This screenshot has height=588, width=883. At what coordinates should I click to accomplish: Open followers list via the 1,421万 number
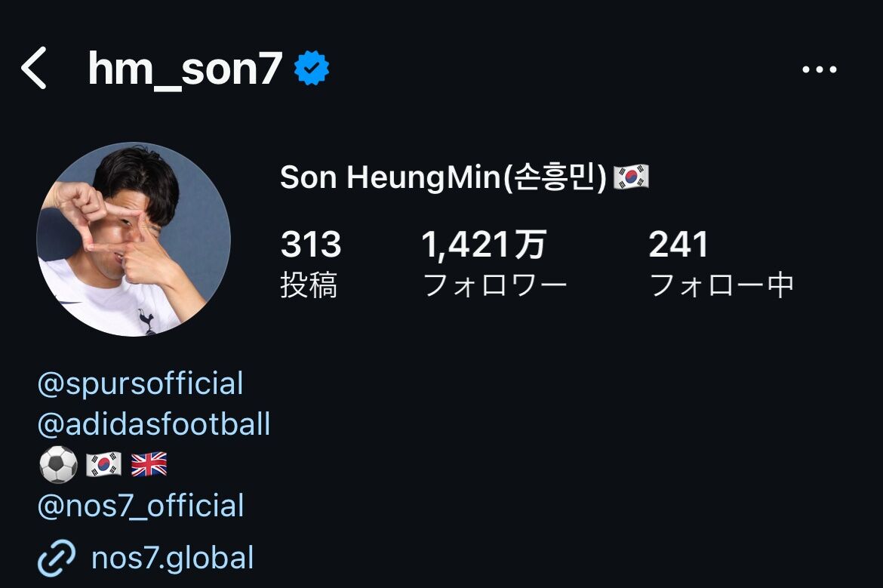[484, 245]
